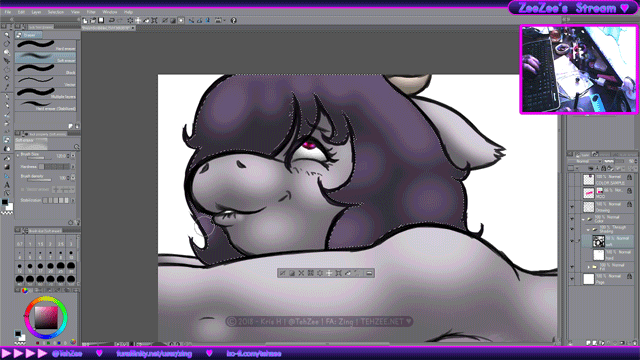
Task: Open the layer blending mode Normal dropdown
Action: click(585, 161)
